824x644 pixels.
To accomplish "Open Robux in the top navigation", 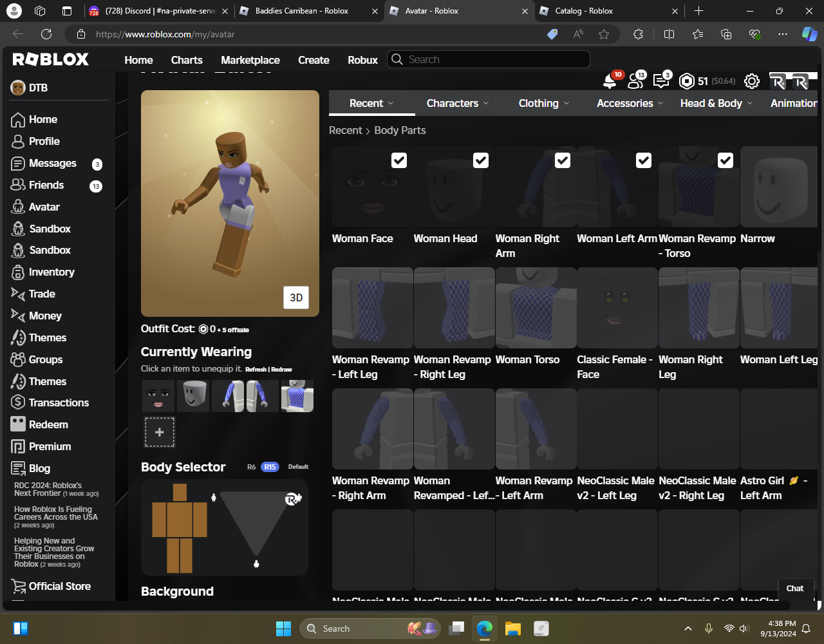I will [362, 60].
